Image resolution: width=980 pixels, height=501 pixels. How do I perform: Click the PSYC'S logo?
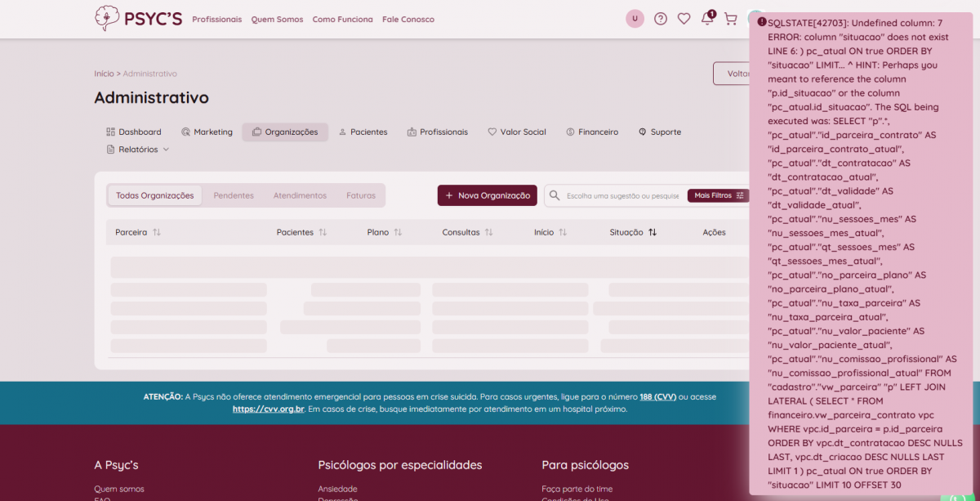[138, 18]
